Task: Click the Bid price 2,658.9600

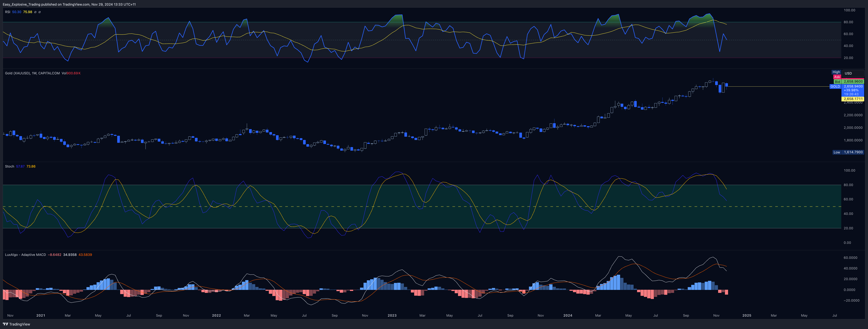Action: 853,82
